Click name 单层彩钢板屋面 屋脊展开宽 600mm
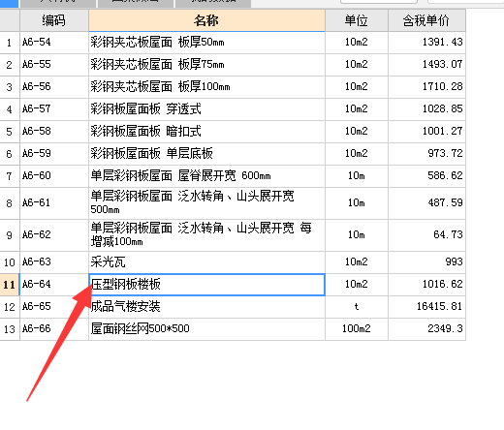504x430 pixels. click(x=180, y=176)
